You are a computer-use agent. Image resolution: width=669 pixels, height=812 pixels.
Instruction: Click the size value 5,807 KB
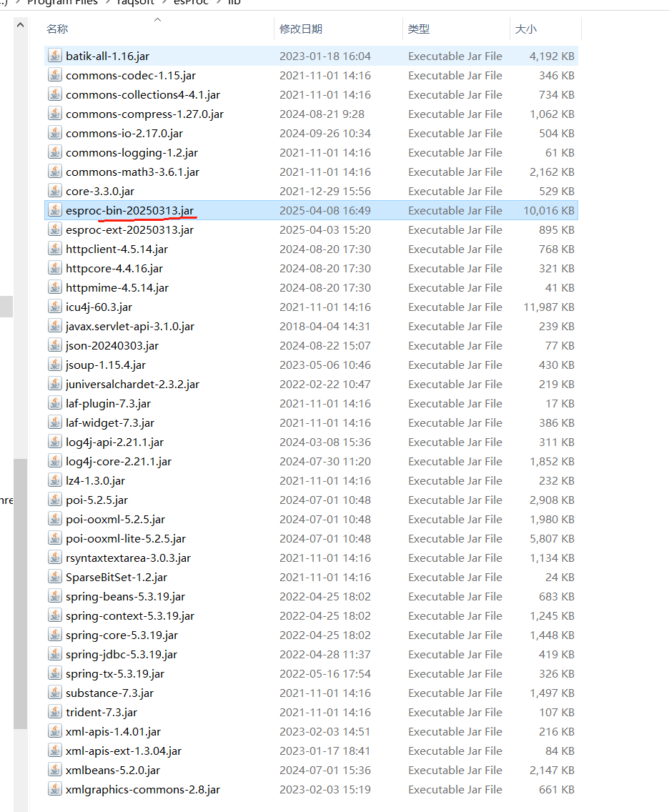pyautogui.click(x=552, y=538)
